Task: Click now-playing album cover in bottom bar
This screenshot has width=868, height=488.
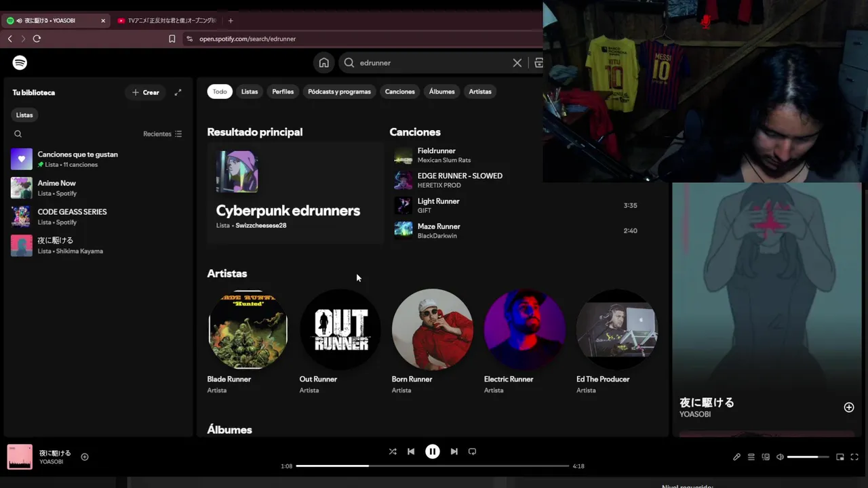Action: pyautogui.click(x=20, y=457)
